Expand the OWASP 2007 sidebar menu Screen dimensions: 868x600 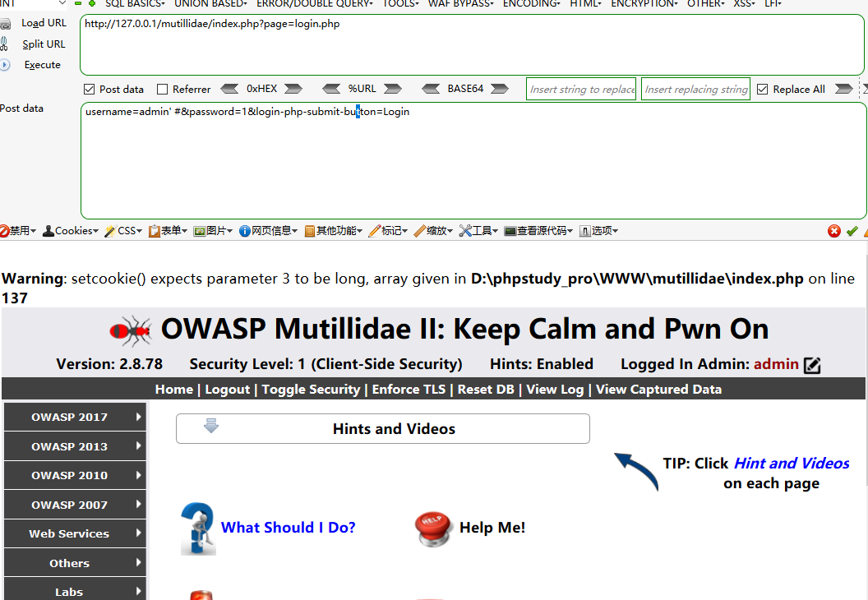[x=75, y=505]
